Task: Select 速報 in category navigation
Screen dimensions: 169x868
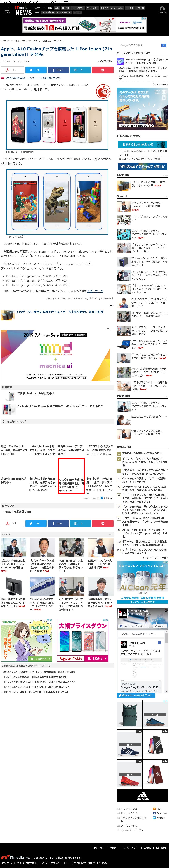Action: [50, 8]
